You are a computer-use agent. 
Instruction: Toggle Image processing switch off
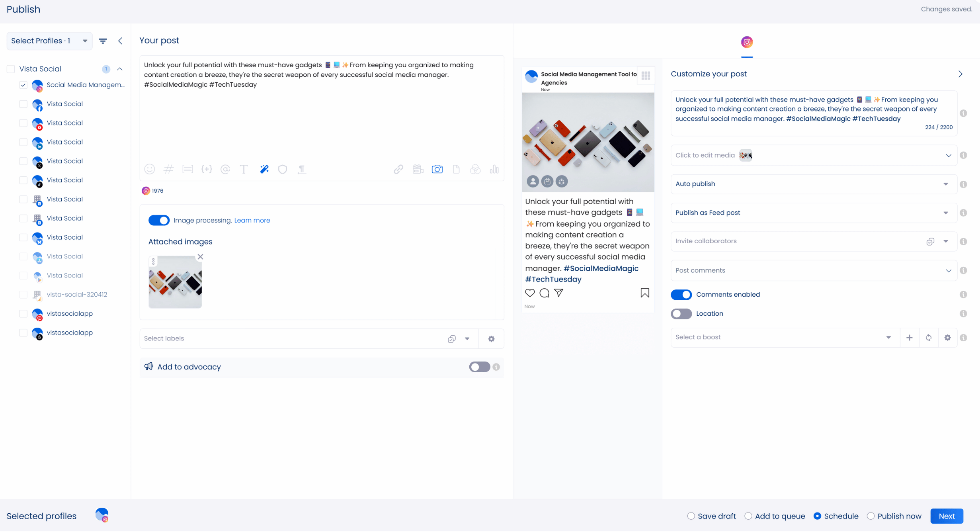159,221
